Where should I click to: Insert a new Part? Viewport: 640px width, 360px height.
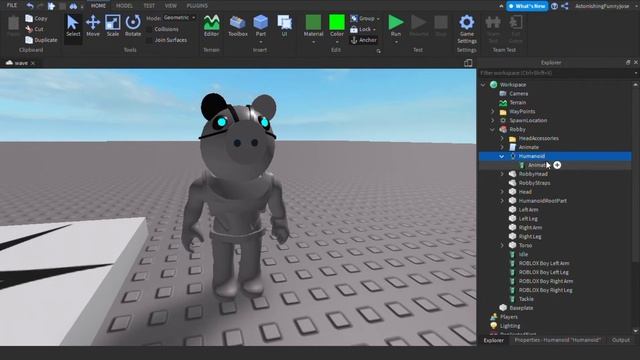tap(260, 26)
